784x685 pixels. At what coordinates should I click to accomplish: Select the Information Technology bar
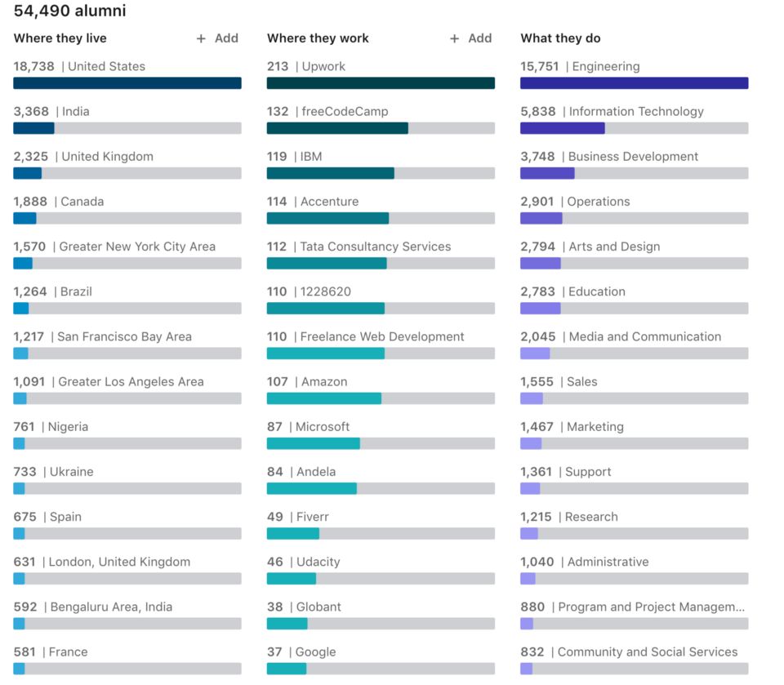pyautogui.click(x=634, y=127)
